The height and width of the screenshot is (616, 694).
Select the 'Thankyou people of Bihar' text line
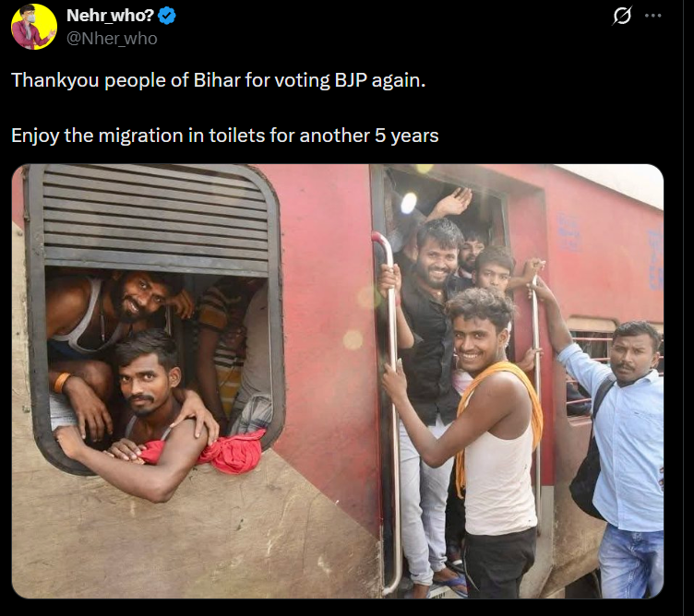coord(218,80)
